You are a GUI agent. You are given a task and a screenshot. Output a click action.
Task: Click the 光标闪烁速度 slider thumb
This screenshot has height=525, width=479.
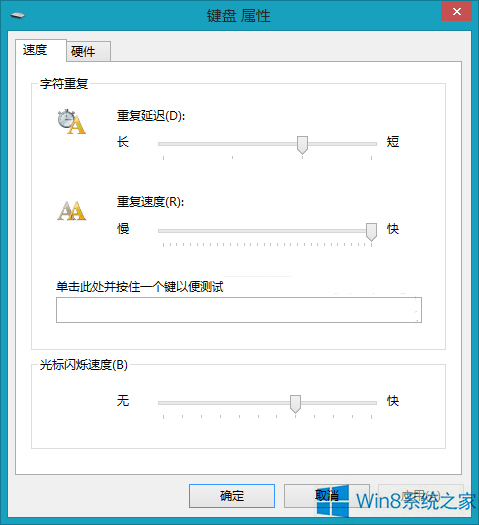295,404
